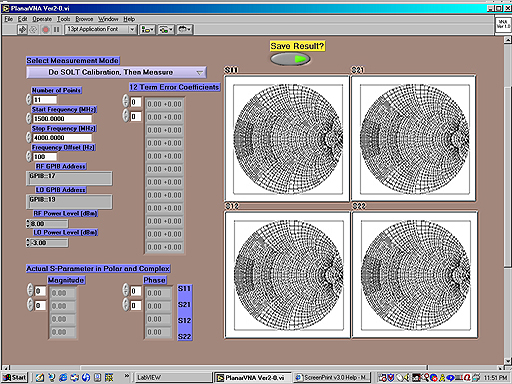Click the VNA VI icon top right
Viewport: 512px width, 384px height.
(503, 24)
